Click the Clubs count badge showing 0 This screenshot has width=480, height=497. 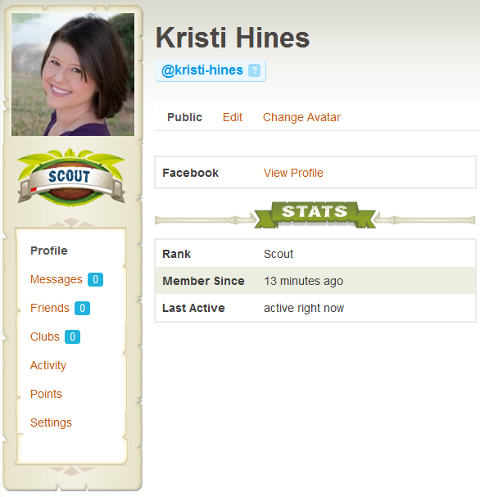coord(72,337)
